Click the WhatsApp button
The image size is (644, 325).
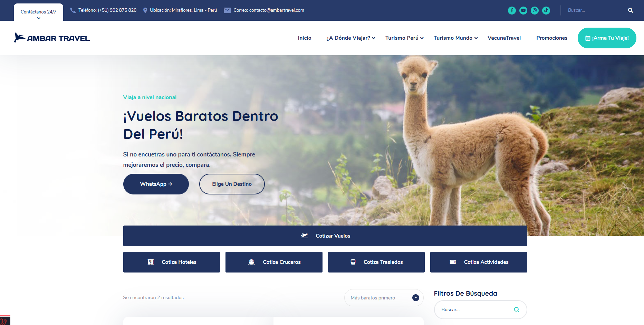pos(156,184)
